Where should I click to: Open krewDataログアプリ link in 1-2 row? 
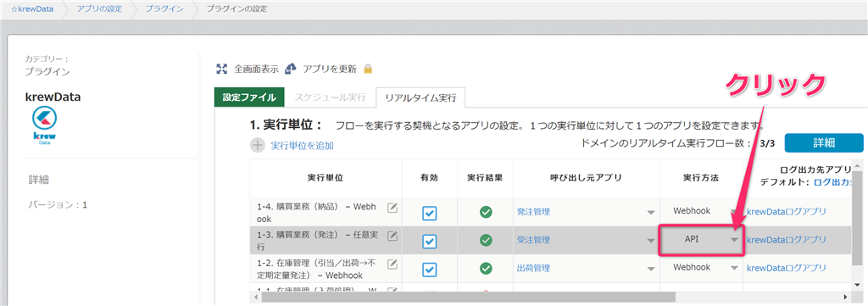tap(786, 268)
